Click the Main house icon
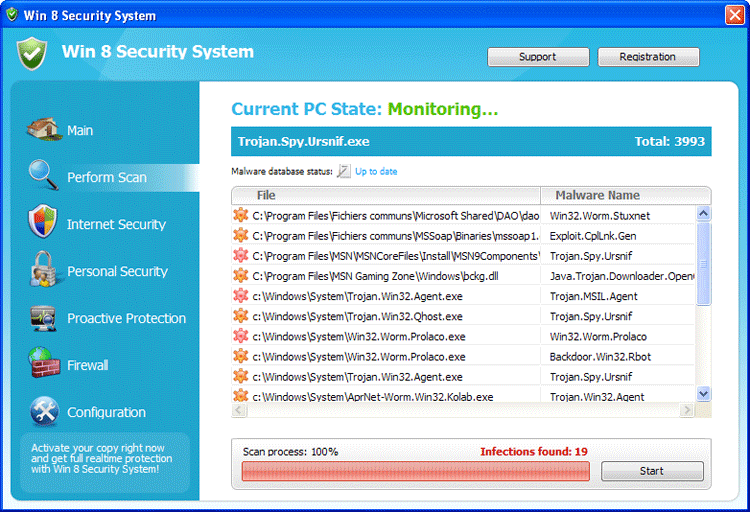This screenshot has height=512, width=750. [42, 130]
